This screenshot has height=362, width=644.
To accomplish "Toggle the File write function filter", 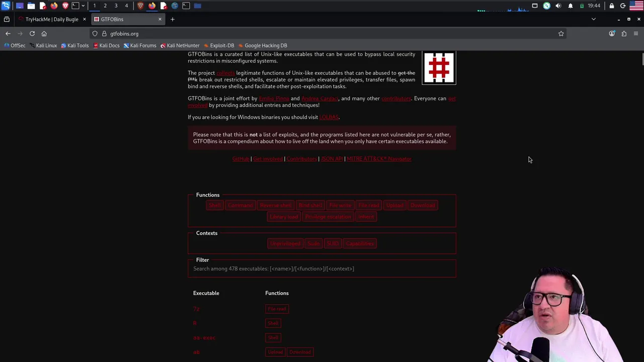I will [340, 205].
